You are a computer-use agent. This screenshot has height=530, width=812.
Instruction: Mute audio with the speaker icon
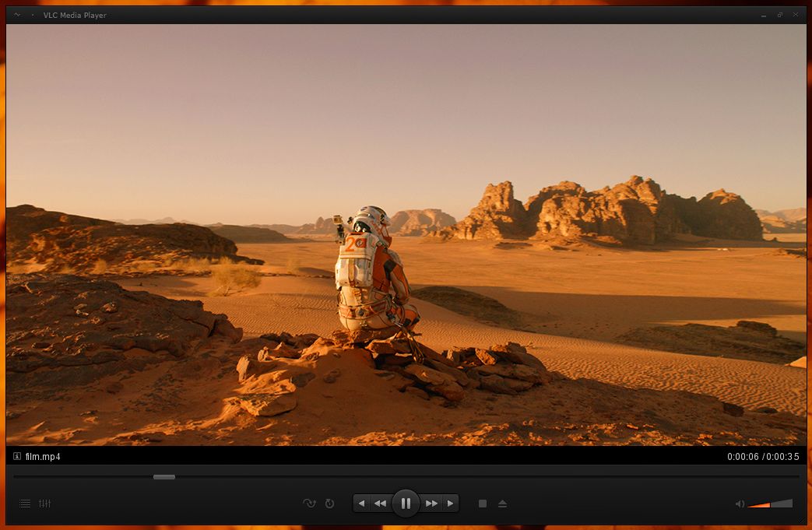740,504
